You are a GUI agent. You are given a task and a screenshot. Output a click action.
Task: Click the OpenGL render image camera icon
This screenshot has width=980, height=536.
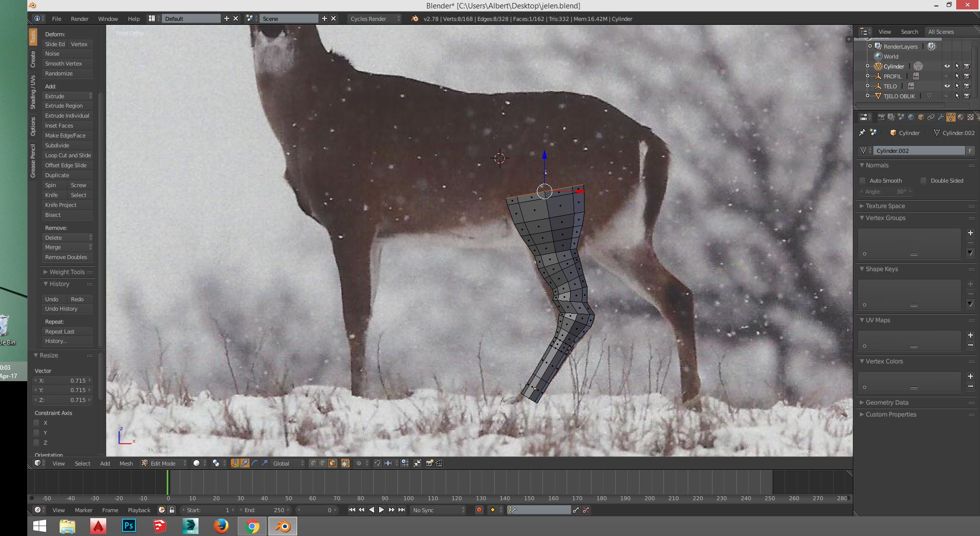pos(429,463)
